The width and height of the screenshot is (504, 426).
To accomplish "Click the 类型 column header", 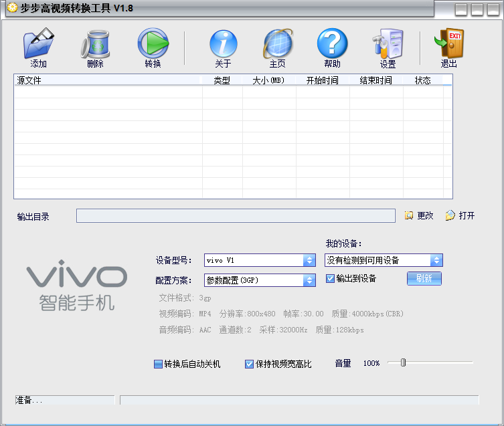I will coord(222,80).
